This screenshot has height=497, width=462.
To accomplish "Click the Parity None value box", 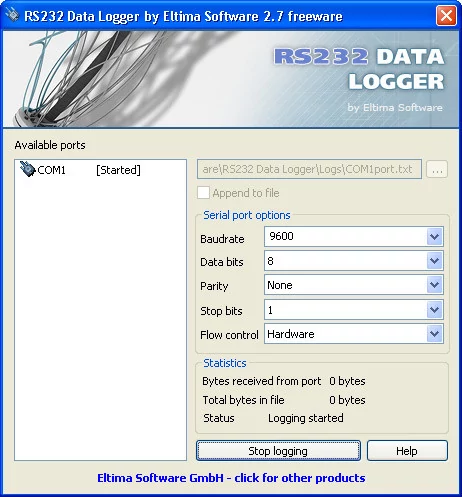I will click(345, 285).
